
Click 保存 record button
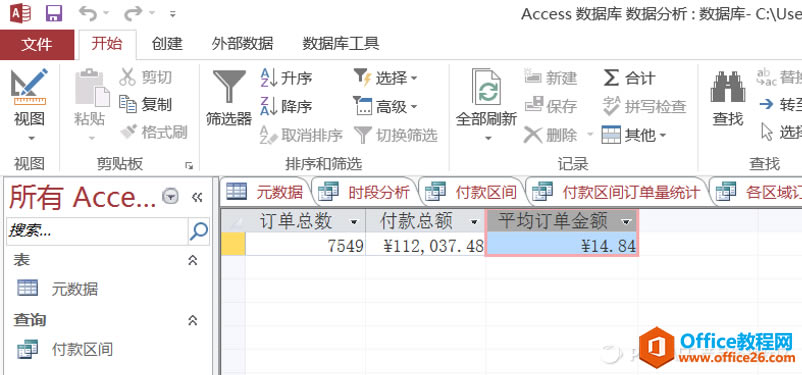551,106
